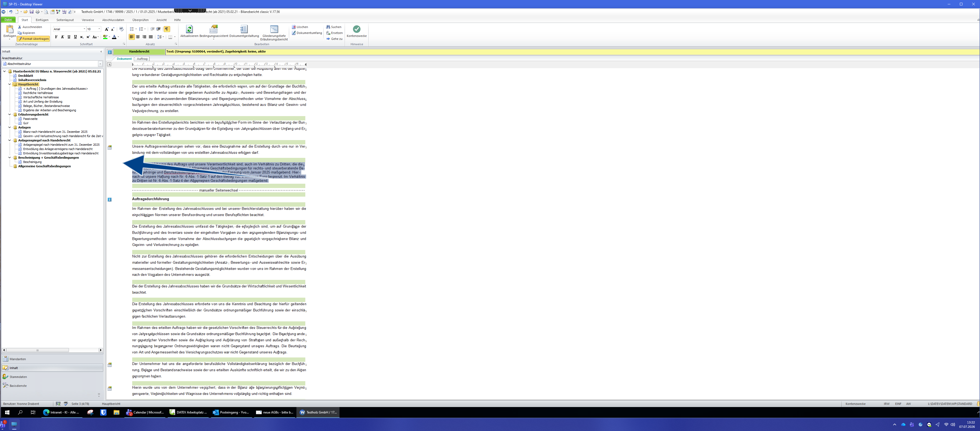Screen dimensions: 980x431
Task: Click the Löschen button
Action: pyautogui.click(x=300, y=27)
